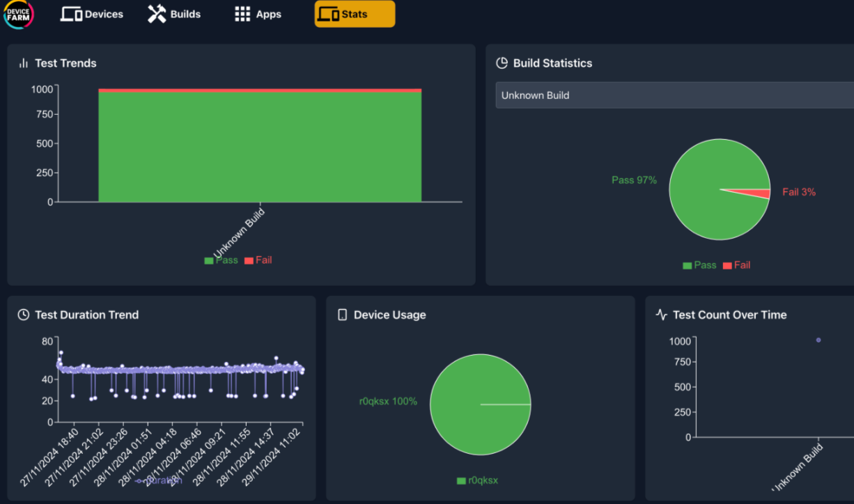This screenshot has height=504, width=854.
Task: Click the data point in Test Count Over Time
Action: pyautogui.click(x=818, y=340)
